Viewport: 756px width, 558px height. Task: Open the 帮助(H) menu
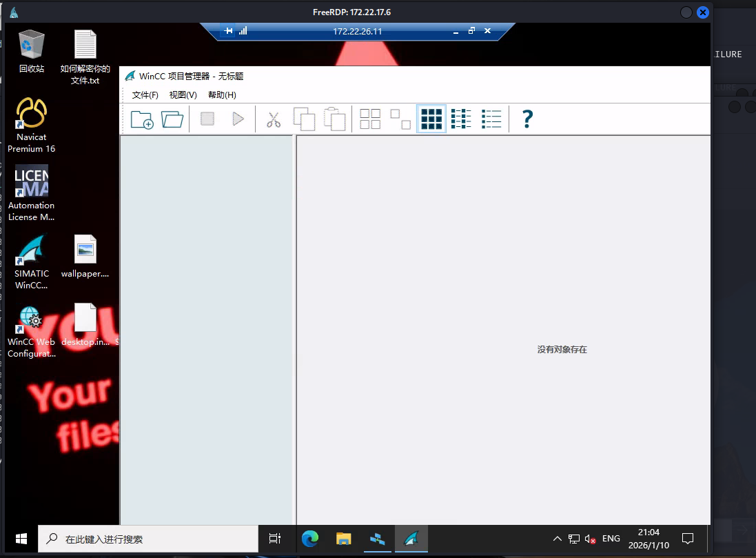pyautogui.click(x=222, y=95)
